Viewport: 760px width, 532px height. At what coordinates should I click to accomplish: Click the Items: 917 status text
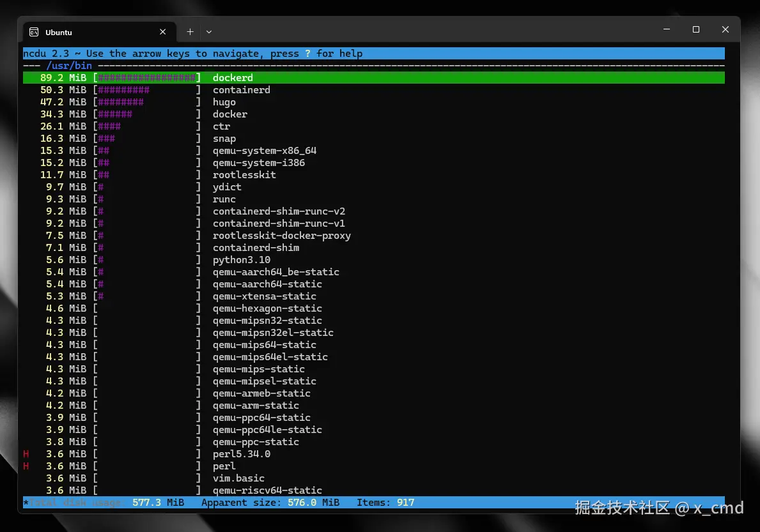click(385, 503)
